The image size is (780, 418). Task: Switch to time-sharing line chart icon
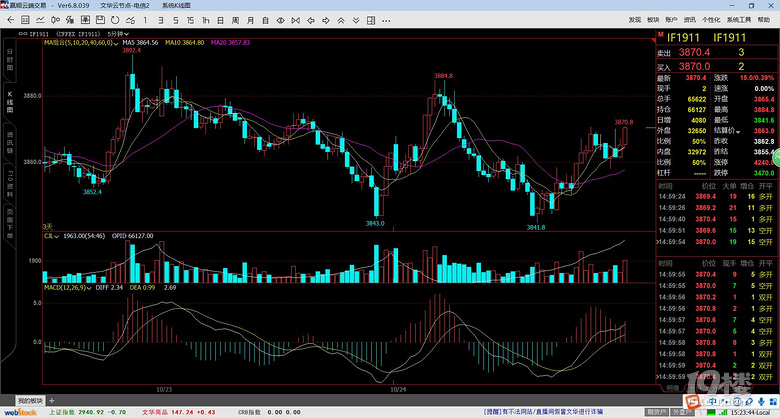[40, 20]
